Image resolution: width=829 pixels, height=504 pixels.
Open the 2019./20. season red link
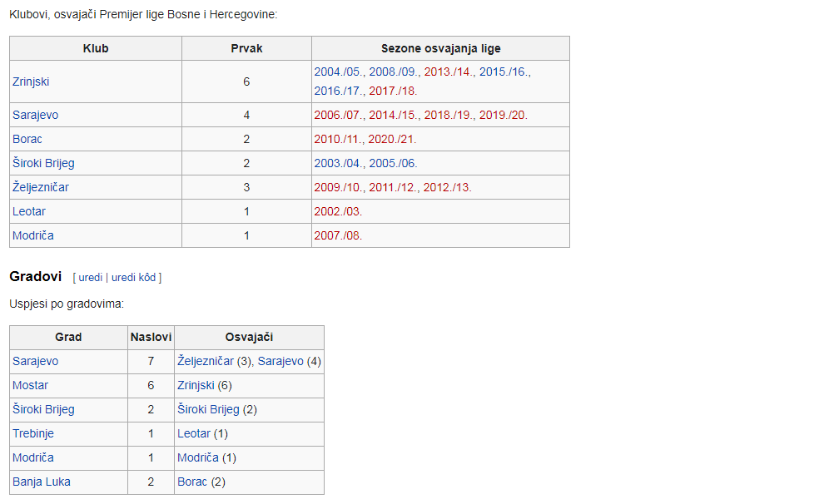click(504, 115)
